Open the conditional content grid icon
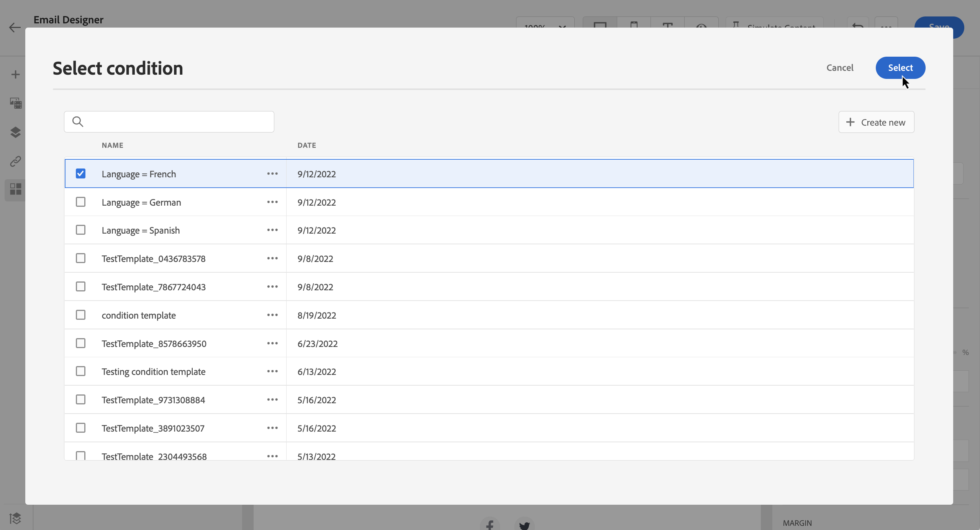The height and width of the screenshot is (530, 980). [15, 189]
